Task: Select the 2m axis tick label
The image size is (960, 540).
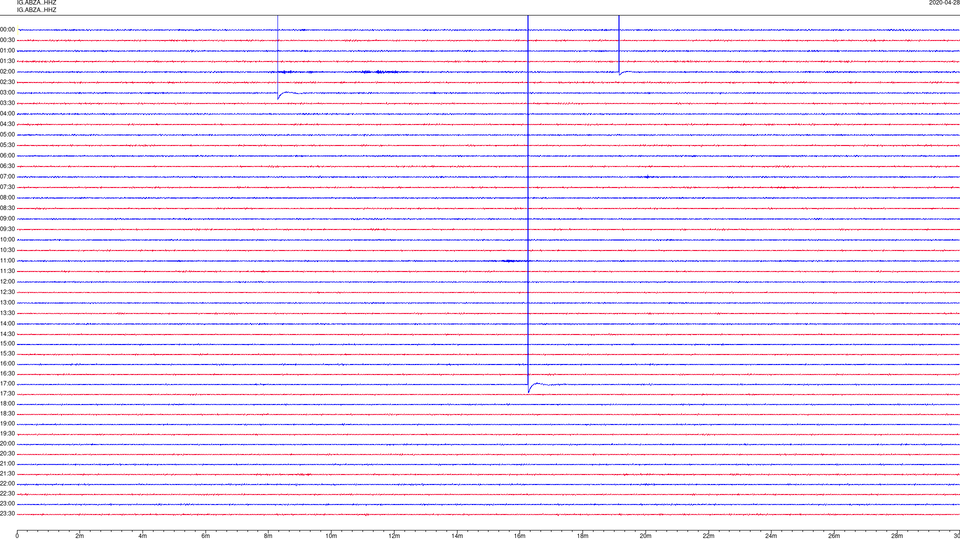Action: (x=80, y=536)
